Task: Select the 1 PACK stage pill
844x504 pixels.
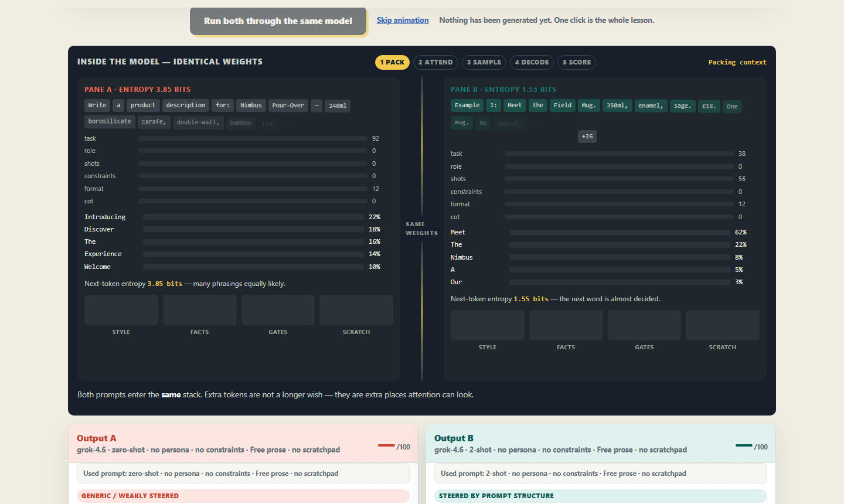Action: [392, 62]
